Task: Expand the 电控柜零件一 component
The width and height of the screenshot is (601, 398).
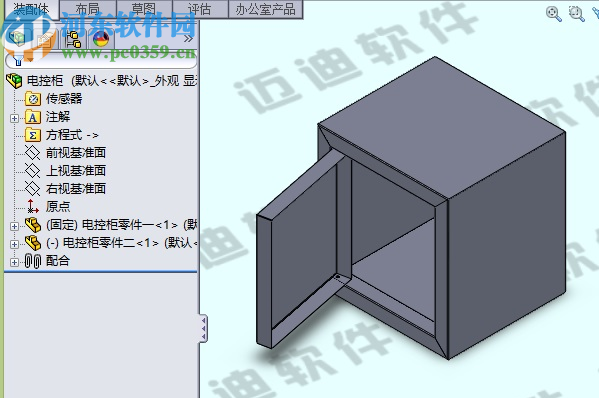Action: point(14,226)
